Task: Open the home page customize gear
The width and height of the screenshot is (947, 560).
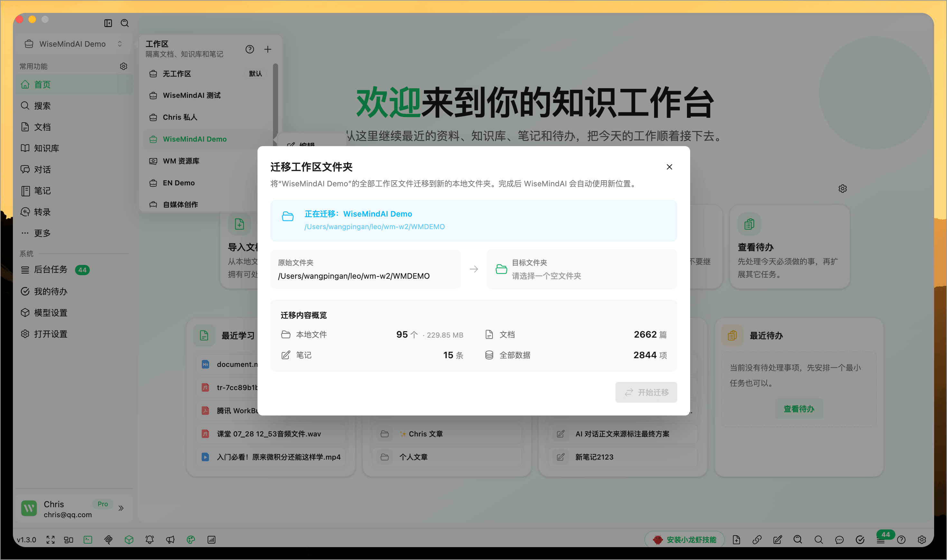Action: [842, 189]
